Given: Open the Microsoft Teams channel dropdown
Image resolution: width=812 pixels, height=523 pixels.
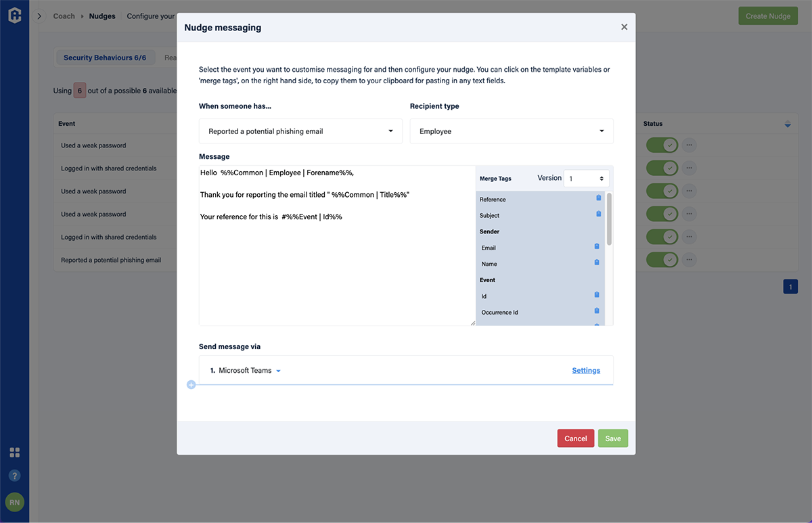Looking at the screenshot, I should click(250, 371).
